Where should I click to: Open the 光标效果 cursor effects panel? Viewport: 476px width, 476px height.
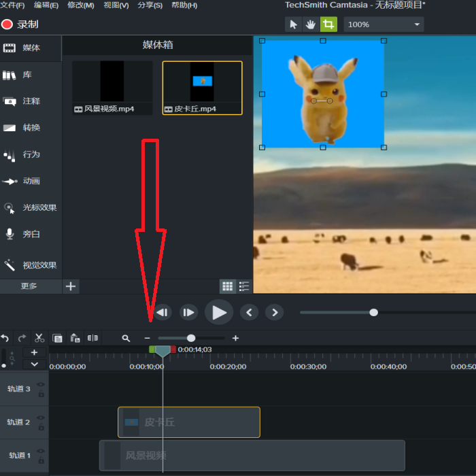31,207
